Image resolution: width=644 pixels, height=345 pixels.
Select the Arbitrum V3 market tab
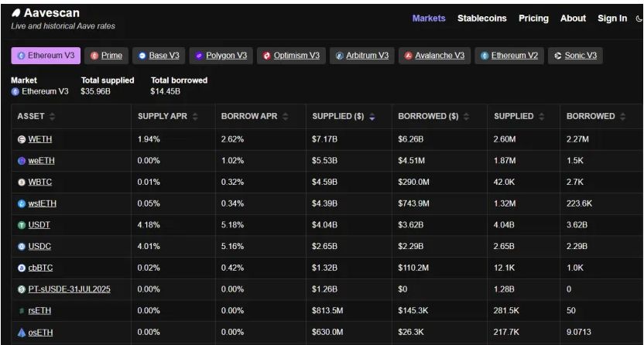click(361, 56)
